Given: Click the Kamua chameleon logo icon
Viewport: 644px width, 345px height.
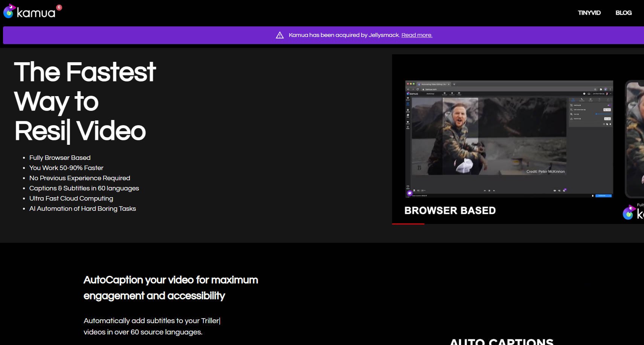Looking at the screenshot, I should [x=9, y=12].
